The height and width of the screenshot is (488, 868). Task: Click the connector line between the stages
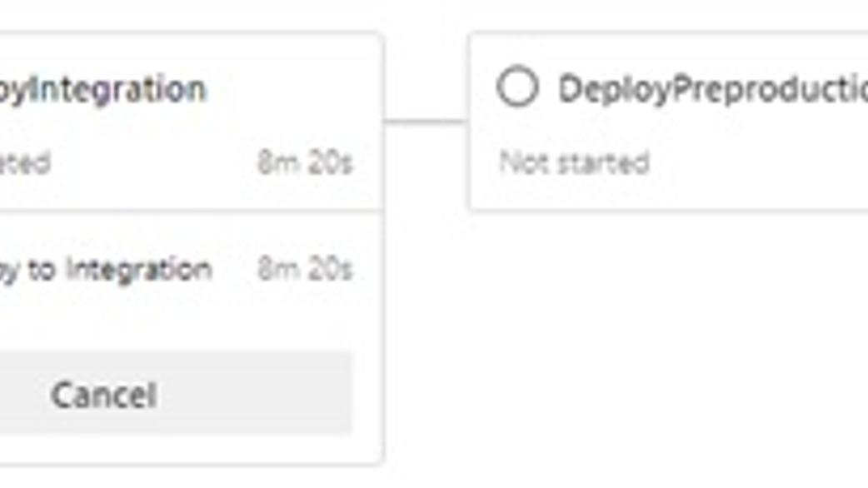[426, 122]
